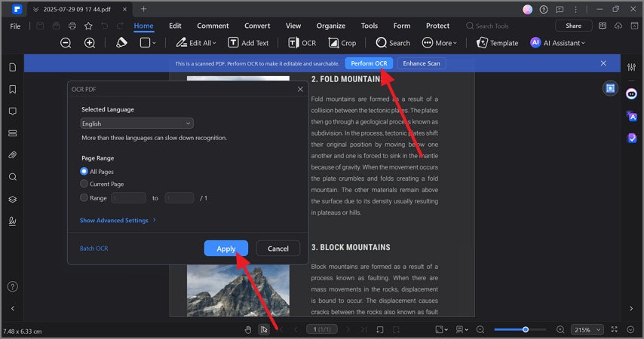Click the bookmark star icon

click(x=88, y=26)
